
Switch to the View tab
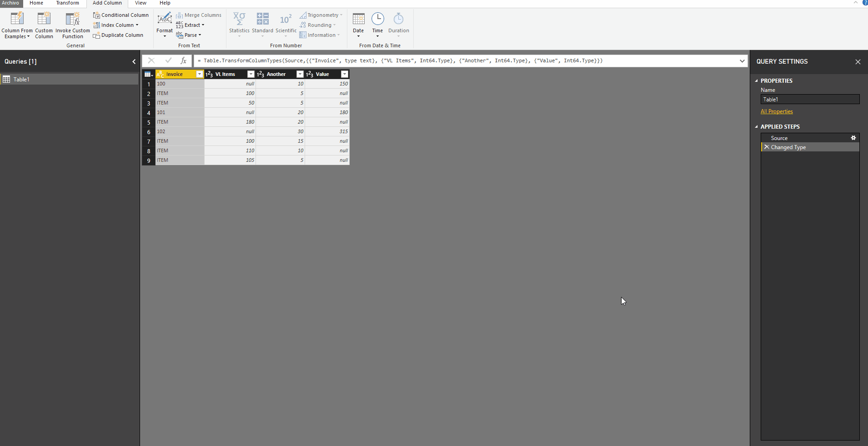pyautogui.click(x=141, y=3)
